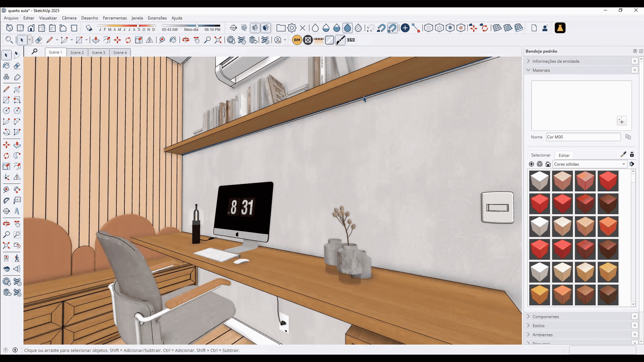Select the Position Camera tool
The height and width of the screenshot is (362, 644).
6,258
